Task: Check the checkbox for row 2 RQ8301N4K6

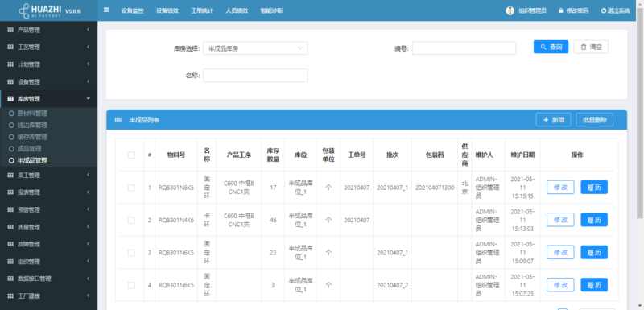Action: point(131,220)
